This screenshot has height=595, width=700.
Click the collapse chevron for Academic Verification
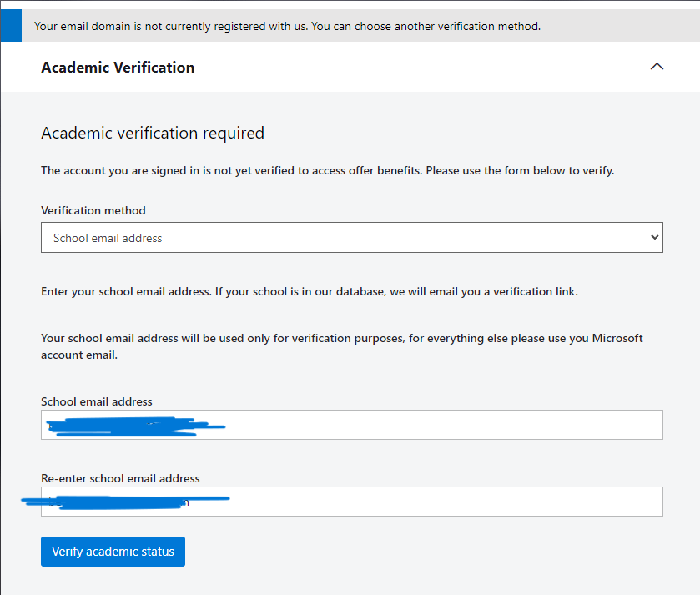657,66
